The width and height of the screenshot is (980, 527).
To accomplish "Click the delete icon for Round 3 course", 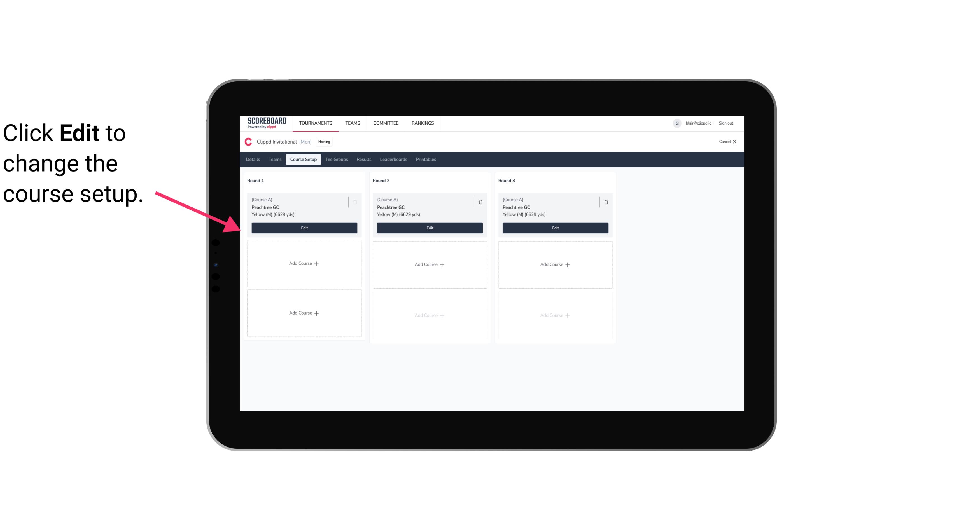I will (606, 202).
